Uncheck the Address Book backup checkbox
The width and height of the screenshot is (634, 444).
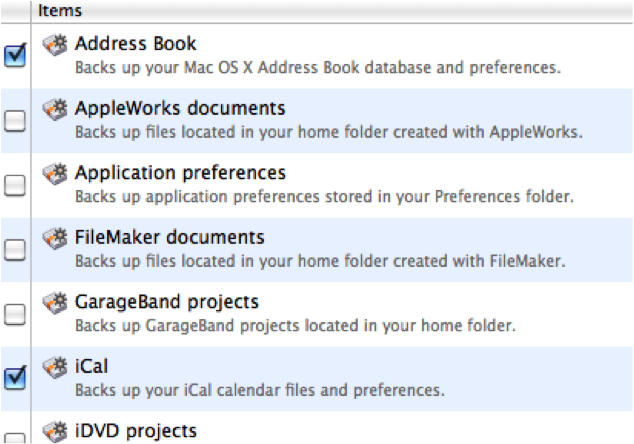tap(15, 56)
